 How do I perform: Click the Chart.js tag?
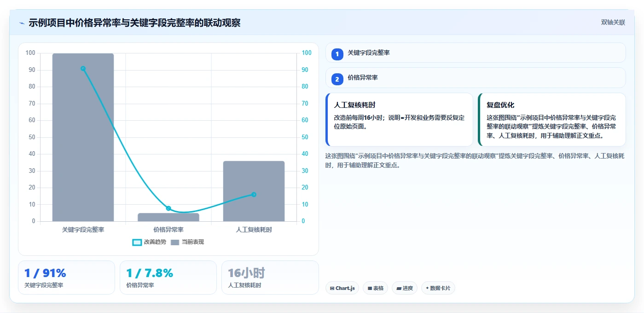tap(342, 288)
